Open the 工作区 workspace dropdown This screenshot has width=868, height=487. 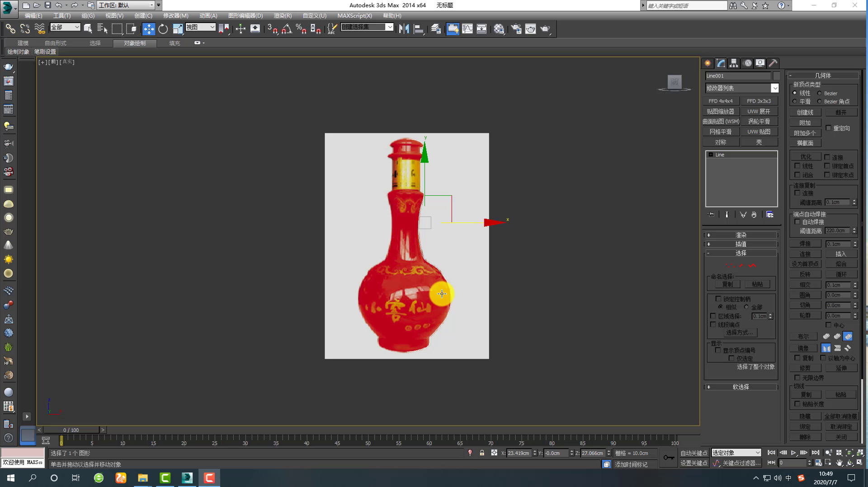(x=126, y=5)
